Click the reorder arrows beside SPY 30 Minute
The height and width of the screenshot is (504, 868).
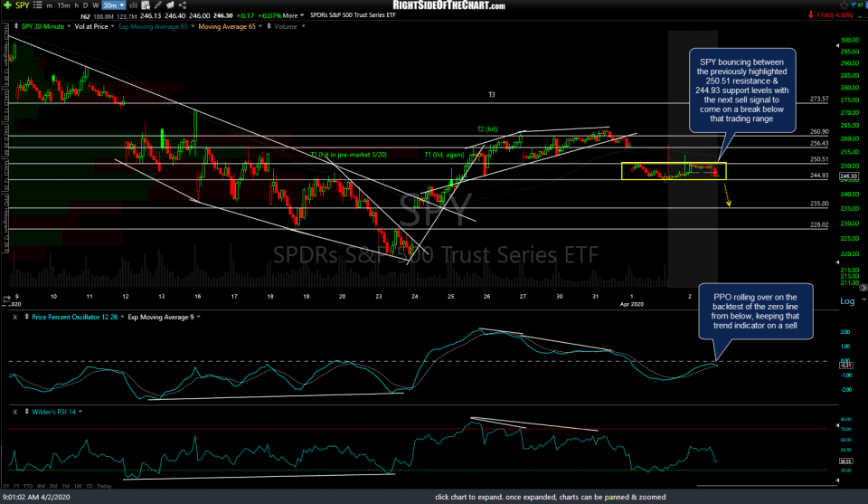pyautogui.click(x=16, y=26)
